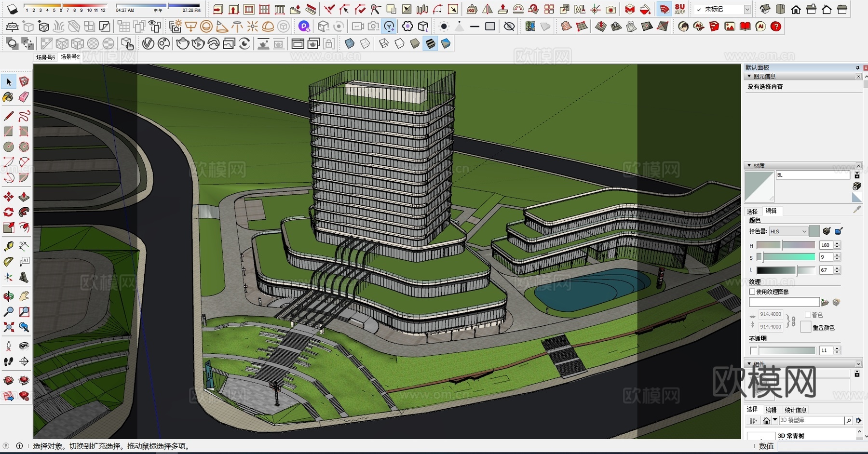Choose the Circle tool
This screenshot has width=868, height=454.
point(9,147)
